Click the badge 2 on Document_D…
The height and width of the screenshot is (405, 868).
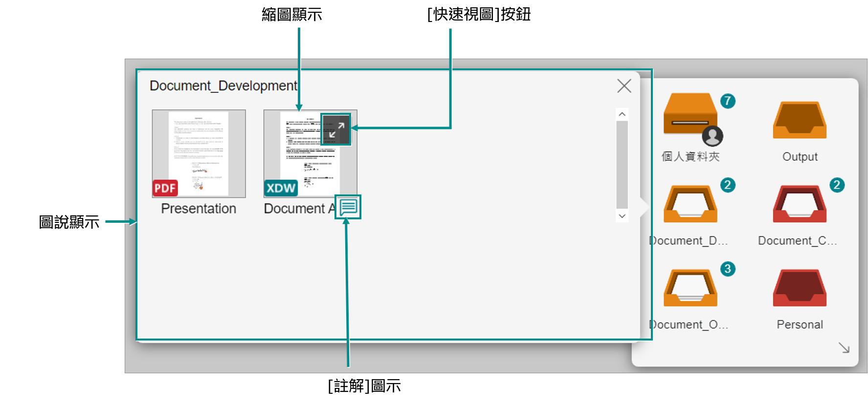point(728,185)
